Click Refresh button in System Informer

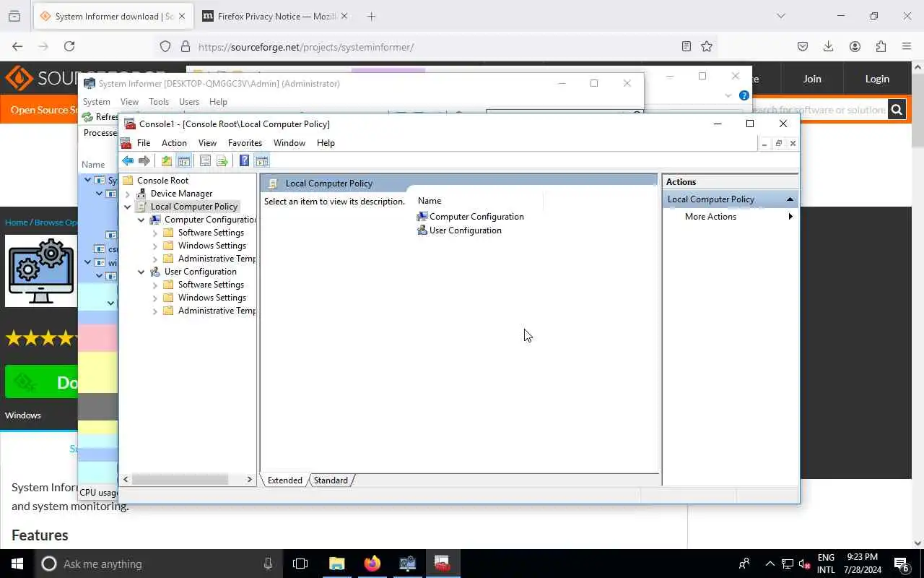click(100, 117)
